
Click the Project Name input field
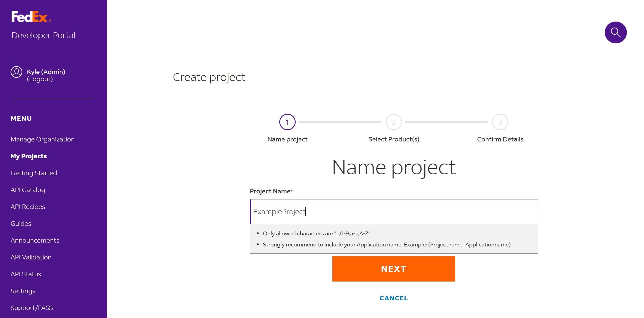pyautogui.click(x=393, y=212)
